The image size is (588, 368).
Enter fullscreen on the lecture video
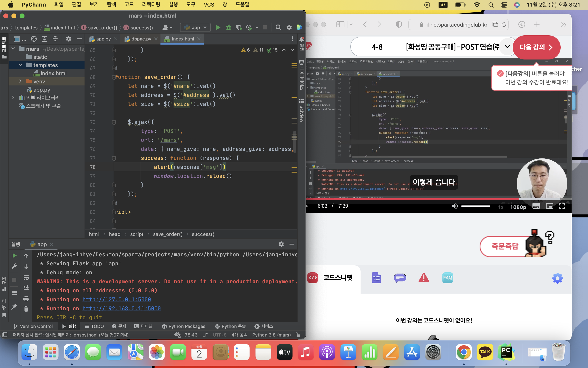[x=562, y=206]
